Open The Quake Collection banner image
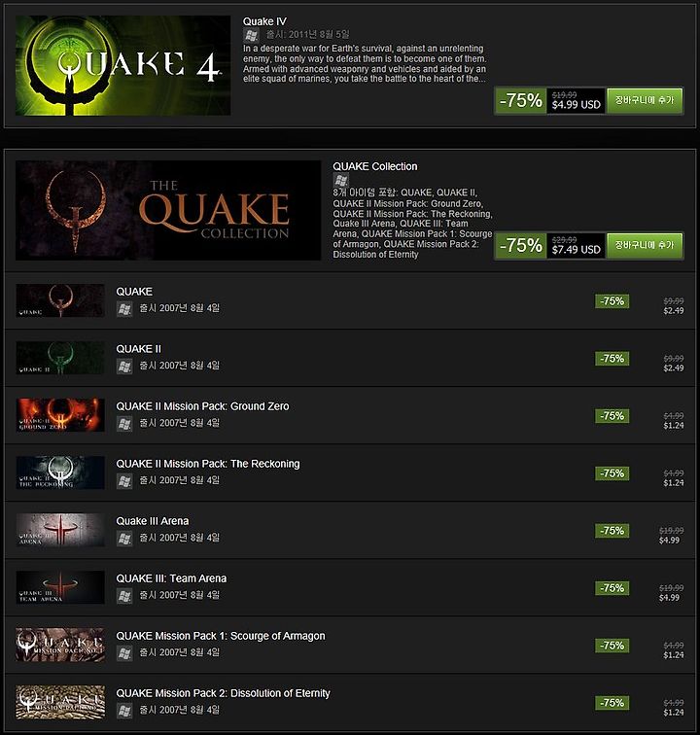 [168, 210]
